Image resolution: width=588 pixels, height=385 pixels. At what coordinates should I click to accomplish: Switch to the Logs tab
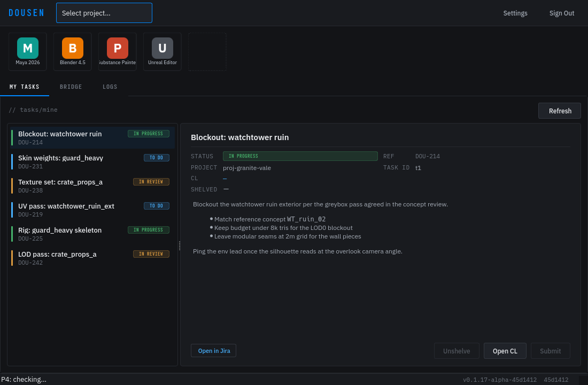pos(110,87)
